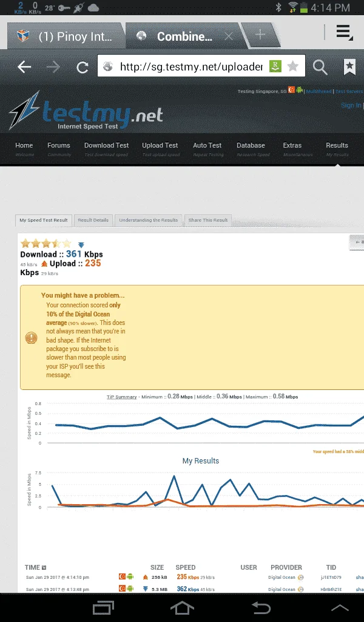The height and width of the screenshot is (622, 364).
Task: Click flag icon in 4:14:10 pm row
Action: click(123, 577)
